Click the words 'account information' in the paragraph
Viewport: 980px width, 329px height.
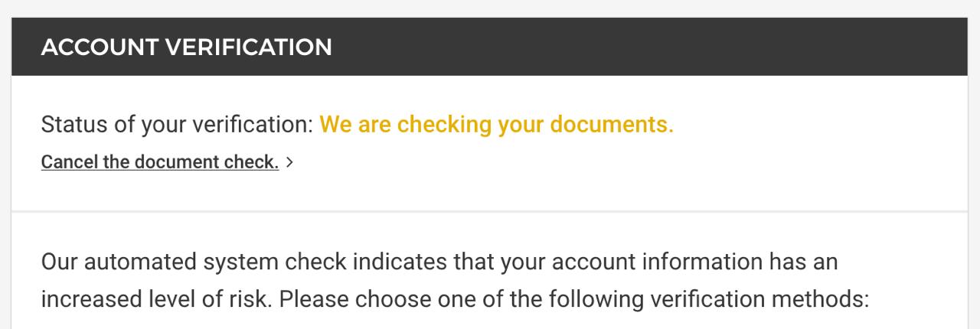point(657,262)
